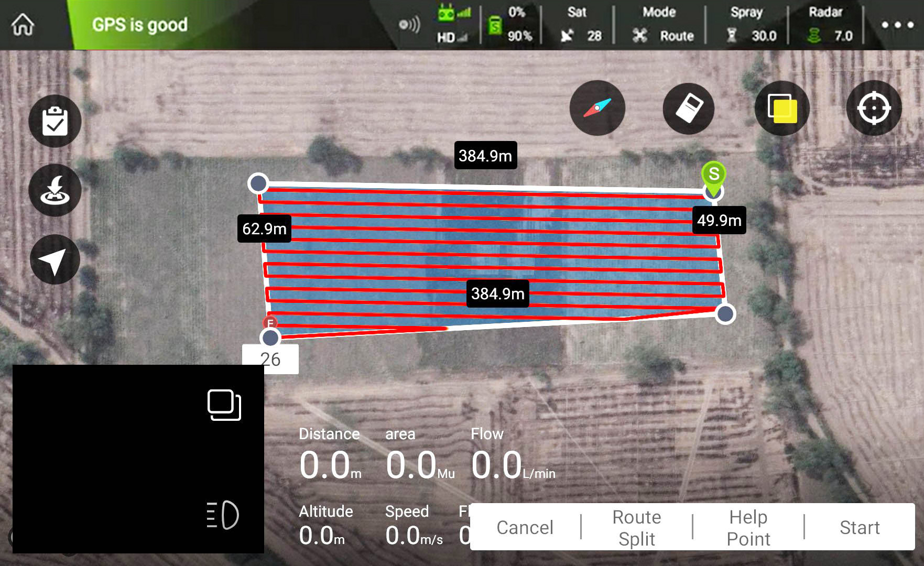
Task: Tap the 26 value box
Action: (270, 359)
